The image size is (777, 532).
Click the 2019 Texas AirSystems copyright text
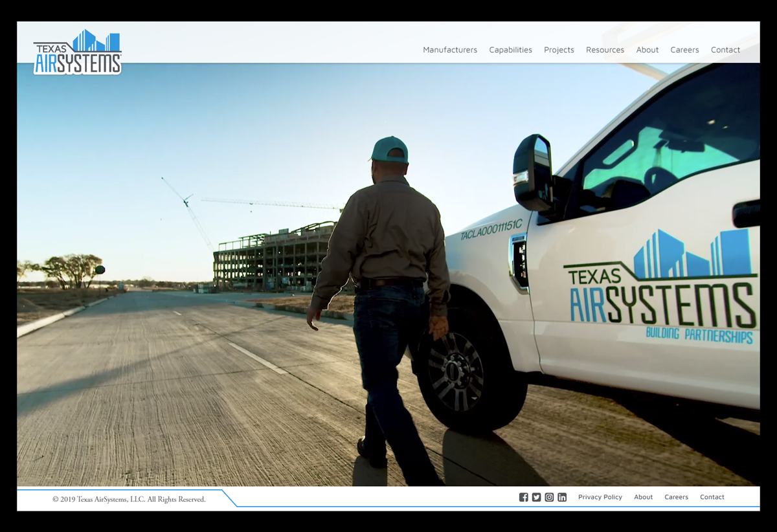point(129,499)
